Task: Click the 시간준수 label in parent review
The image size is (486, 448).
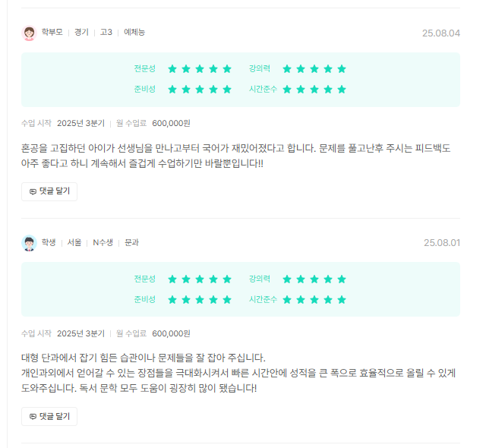Action: click(263, 89)
